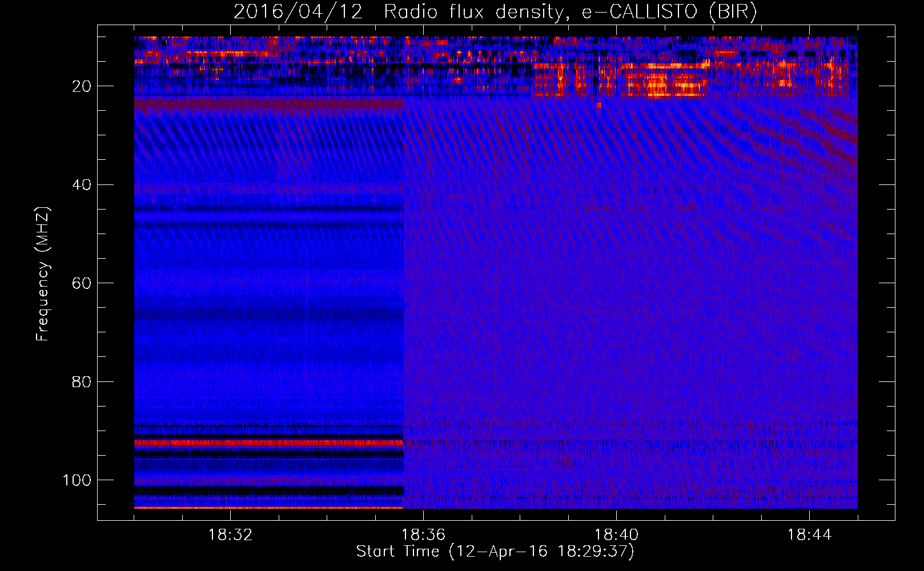Click the 20 MHz frequency tick label

pos(82,86)
